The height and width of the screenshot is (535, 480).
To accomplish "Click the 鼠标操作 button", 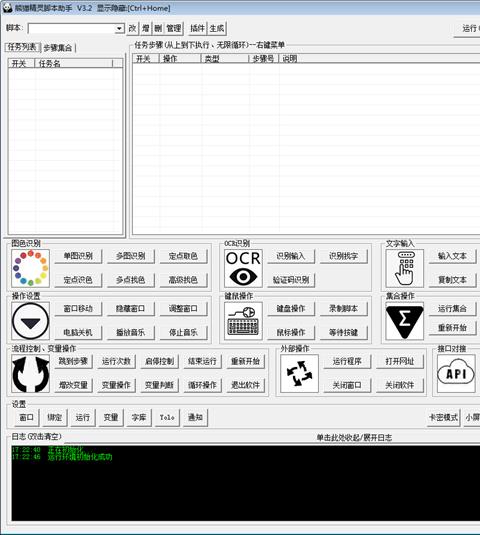I will [x=291, y=332].
